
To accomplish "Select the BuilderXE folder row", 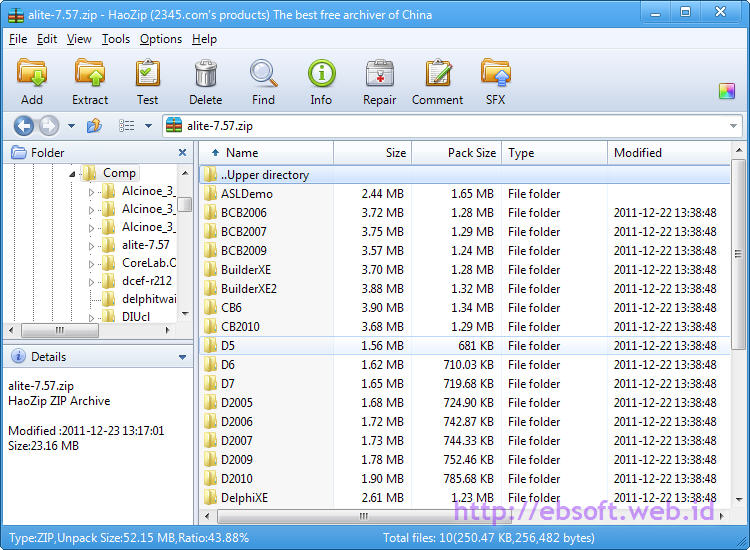I will 465,270.
